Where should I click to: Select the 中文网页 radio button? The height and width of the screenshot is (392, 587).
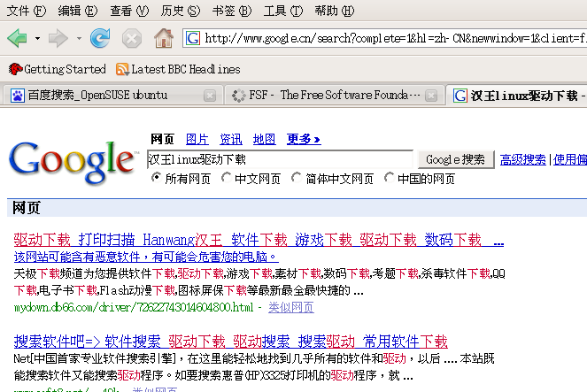coord(226,178)
